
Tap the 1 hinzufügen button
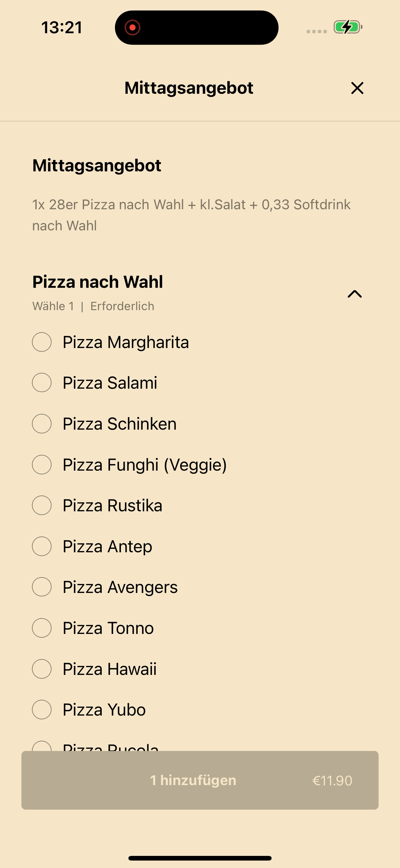(200, 780)
